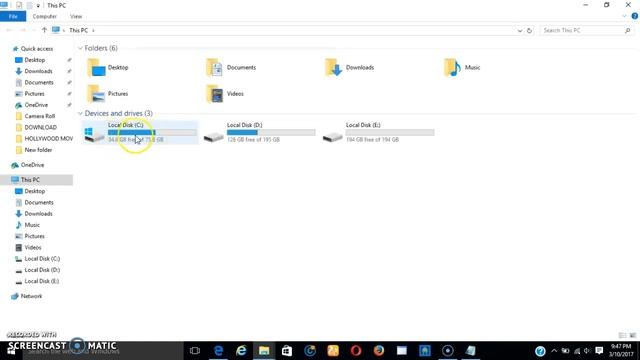Open HOLLYWOOD MOV folder in sidebar
This screenshot has height=360, width=640.
[49, 139]
